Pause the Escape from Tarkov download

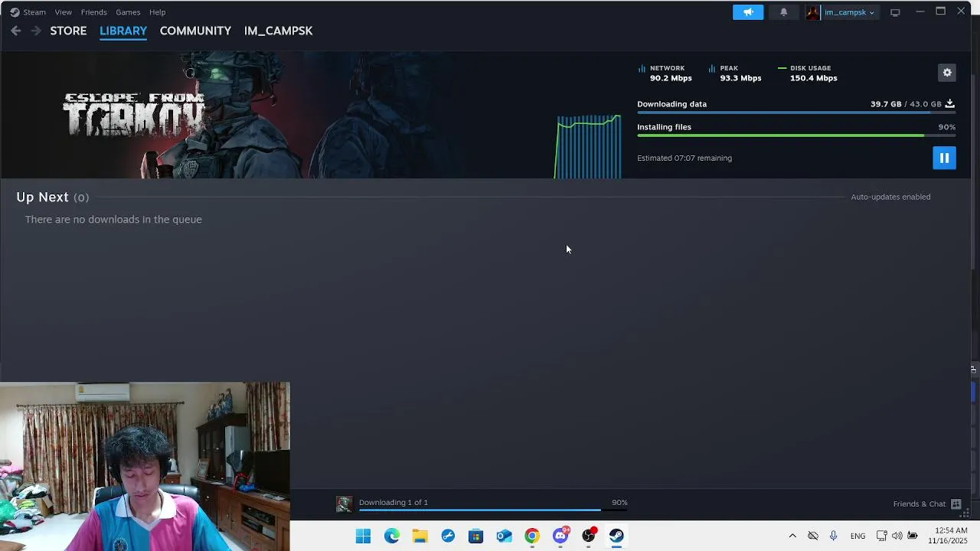pyautogui.click(x=944, y=158)
